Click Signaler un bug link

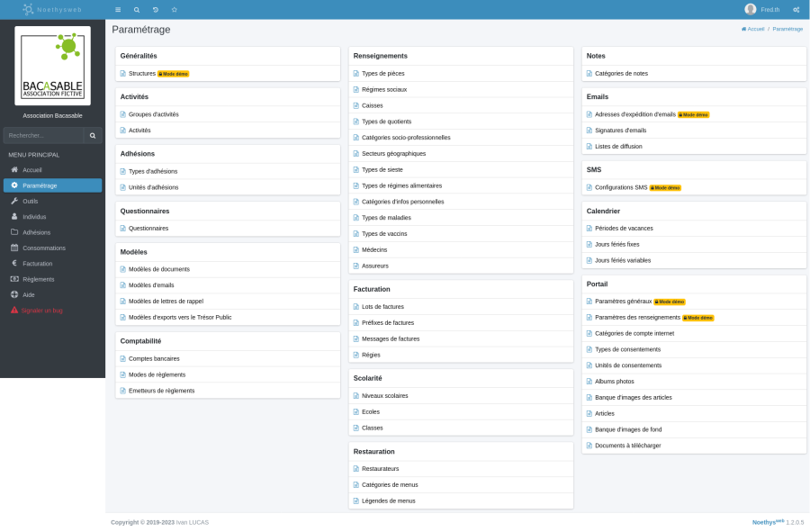(x=42, y=310)
